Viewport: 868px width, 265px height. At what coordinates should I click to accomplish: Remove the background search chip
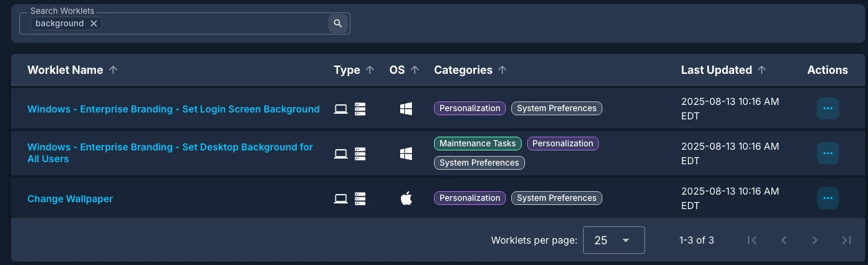(x=94, y=23)
